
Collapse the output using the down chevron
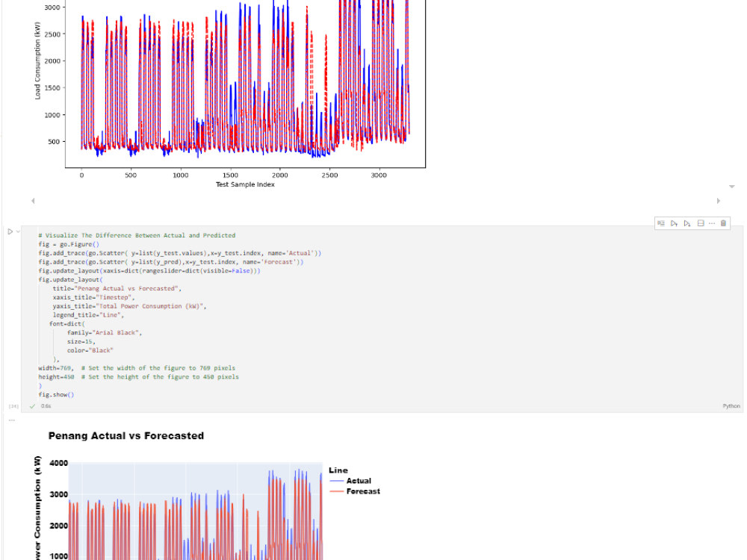pyautogui.click(x=732, y=186)
